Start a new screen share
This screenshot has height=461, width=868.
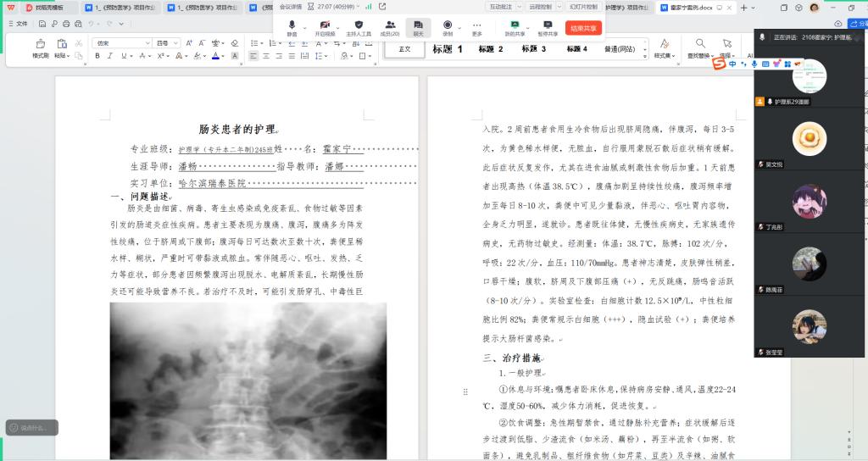point(515,28)
